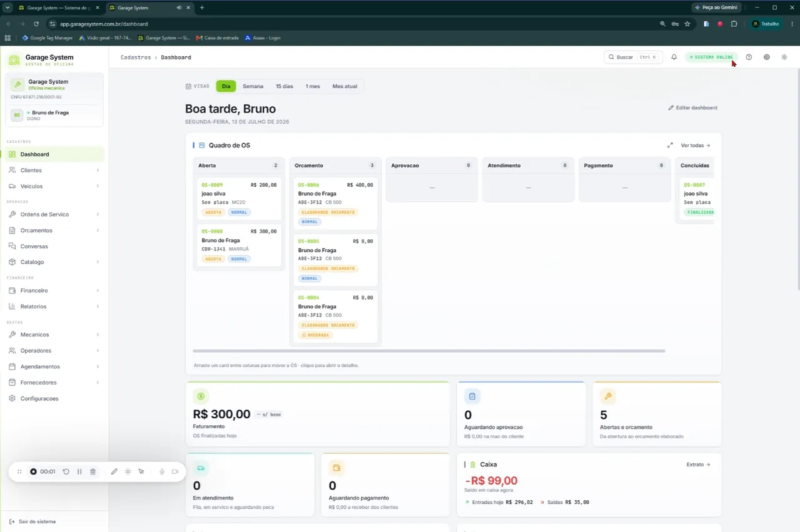Expand the Ordens de Servico submenu
This screenshot has height=532, width=800.
click(x=98, y=214)
